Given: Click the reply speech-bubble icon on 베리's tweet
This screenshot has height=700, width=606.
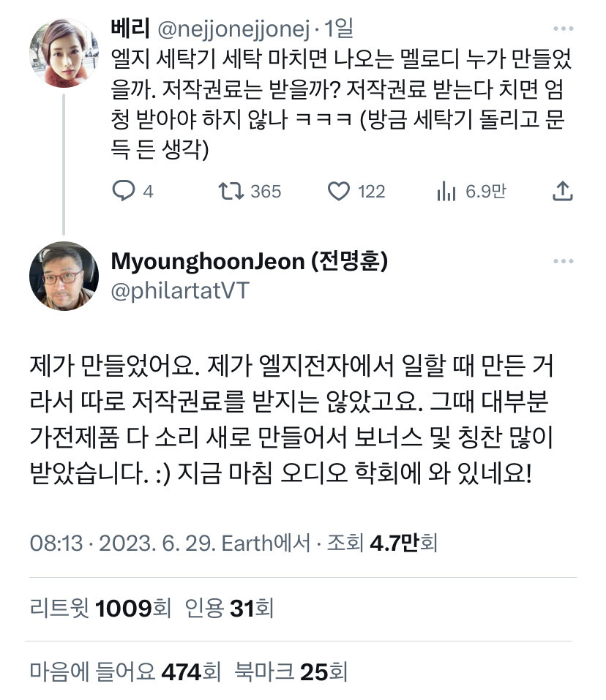Looking at the screenshot, I should (x=123, y=191).
